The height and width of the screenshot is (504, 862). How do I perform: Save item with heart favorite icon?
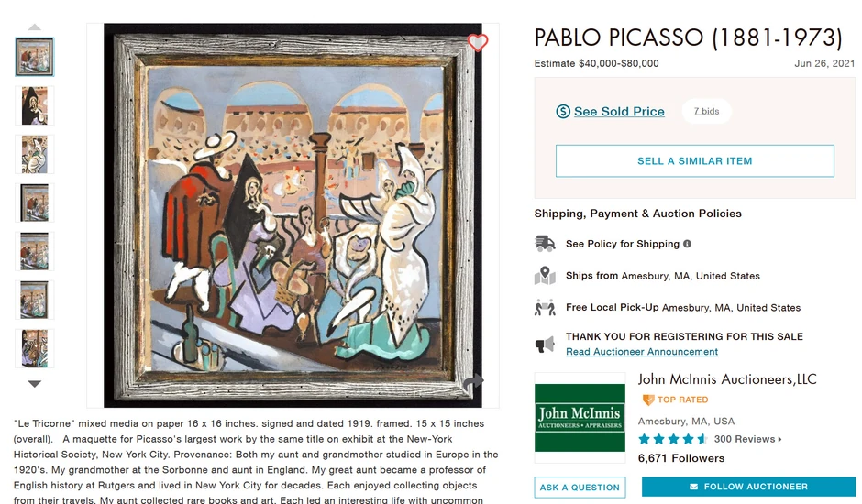tap(477, 42)
